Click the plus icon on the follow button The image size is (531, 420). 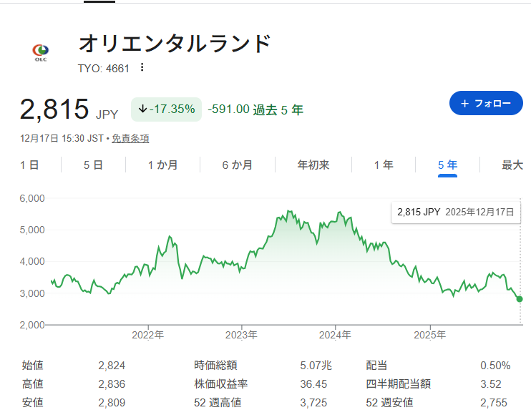[464, 104]
